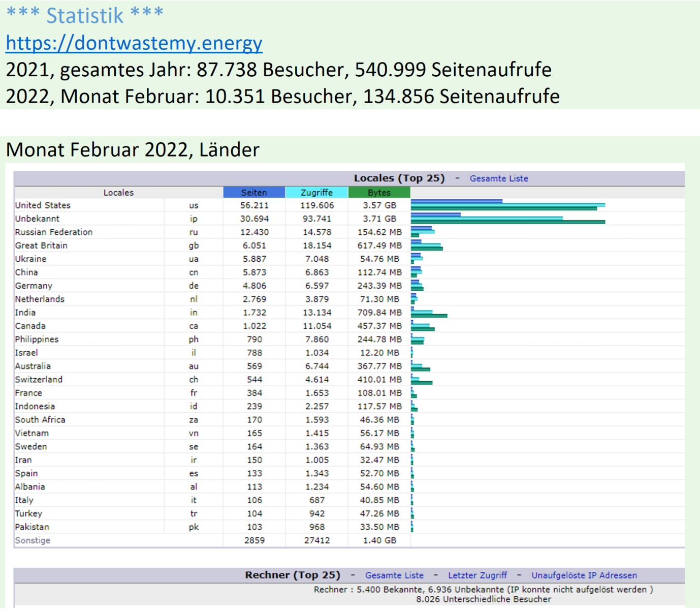Screen dimensions: 700x612
Task: Click the Unbekannt row bar graph
Action: [x=507, y=219]
